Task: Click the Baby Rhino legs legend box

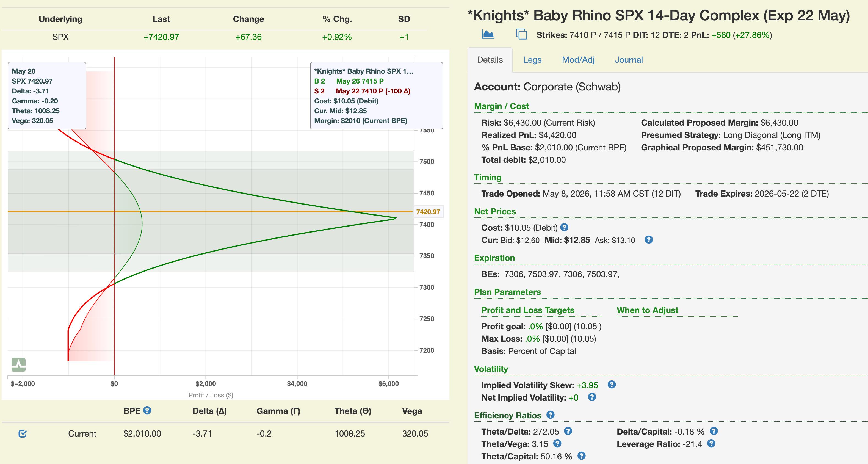Action: coord(376,96)
